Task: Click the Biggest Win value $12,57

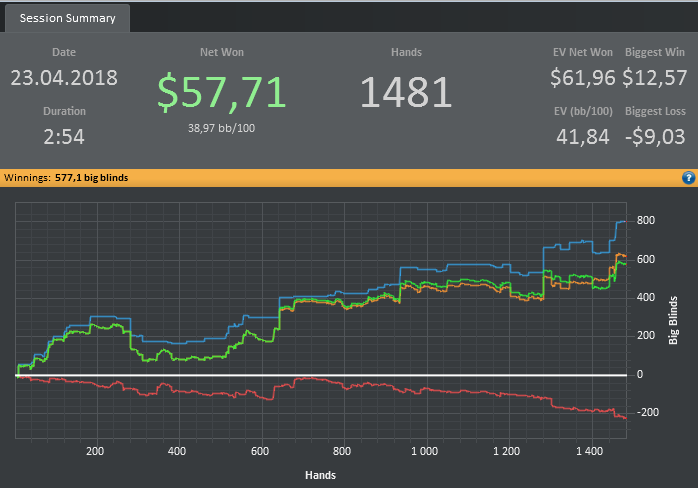Action: [x=654, y=77]
